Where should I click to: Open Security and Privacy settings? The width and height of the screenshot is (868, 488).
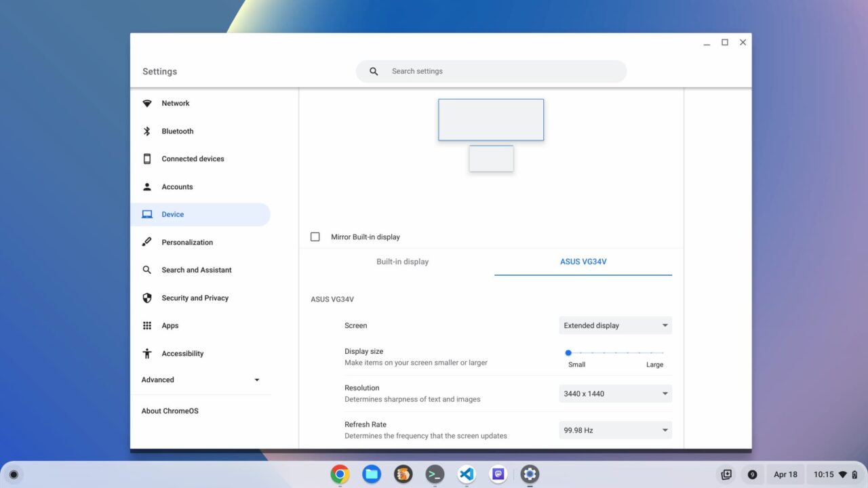point(201,298)
